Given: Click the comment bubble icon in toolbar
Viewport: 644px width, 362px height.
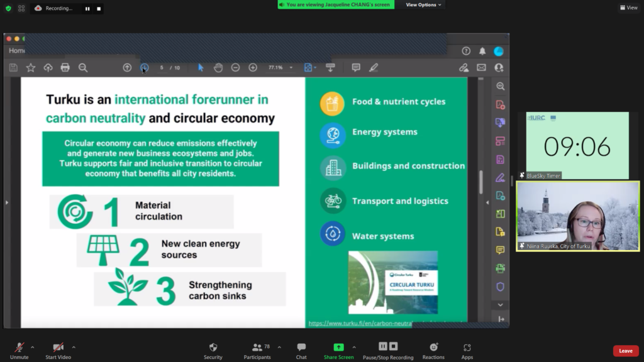Looking at the screenshot, I should (x=356, y=67).
